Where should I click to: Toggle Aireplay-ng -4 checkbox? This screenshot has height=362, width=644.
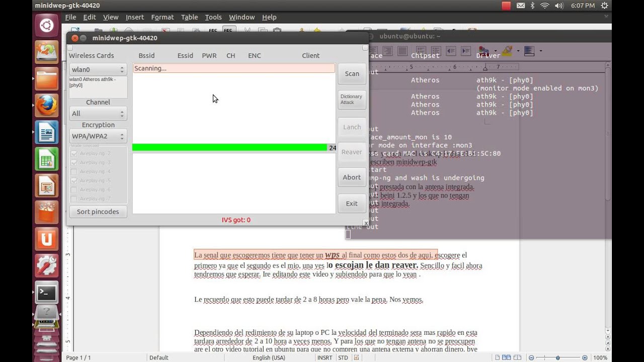(74, 171)
